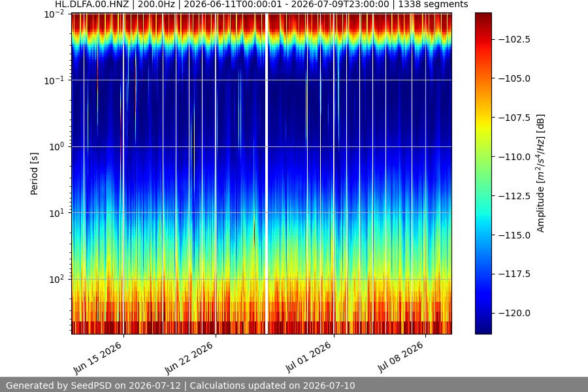Click the colorbar amplitude axis label
This screenshot has width=588, height=392.
click(x=540, y=173)
